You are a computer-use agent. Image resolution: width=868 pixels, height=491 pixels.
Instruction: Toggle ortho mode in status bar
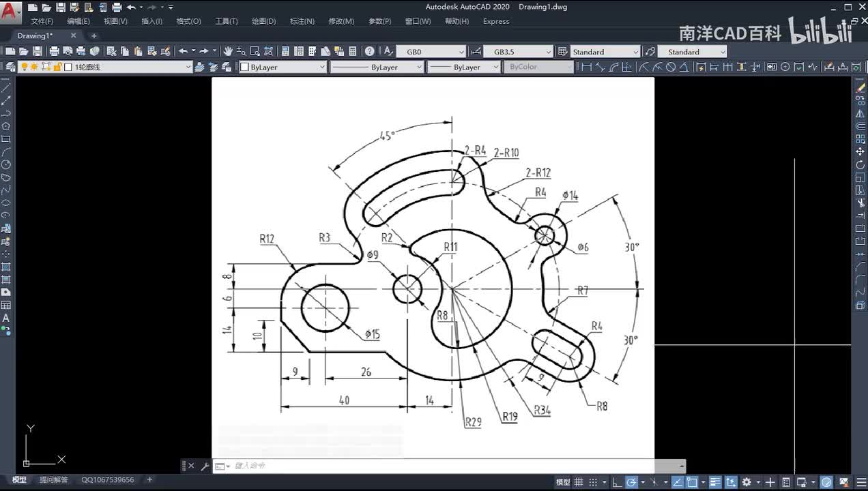coord(618,482)
